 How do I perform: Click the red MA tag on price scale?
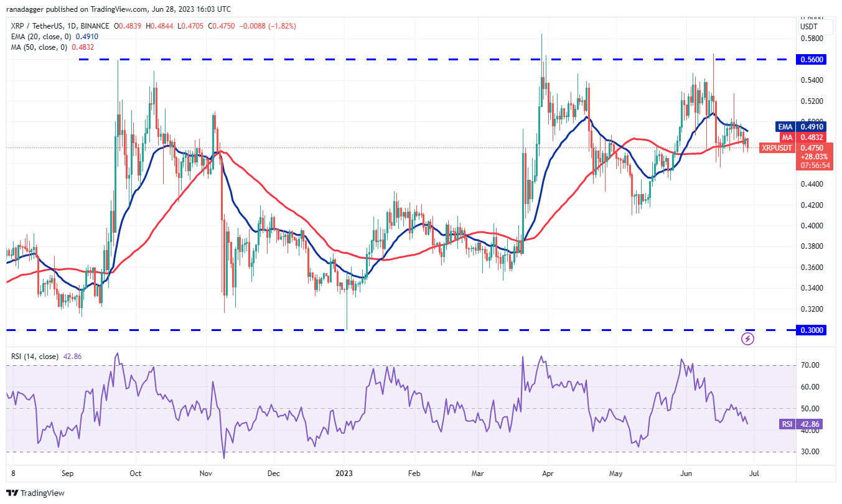coord(787,137)
